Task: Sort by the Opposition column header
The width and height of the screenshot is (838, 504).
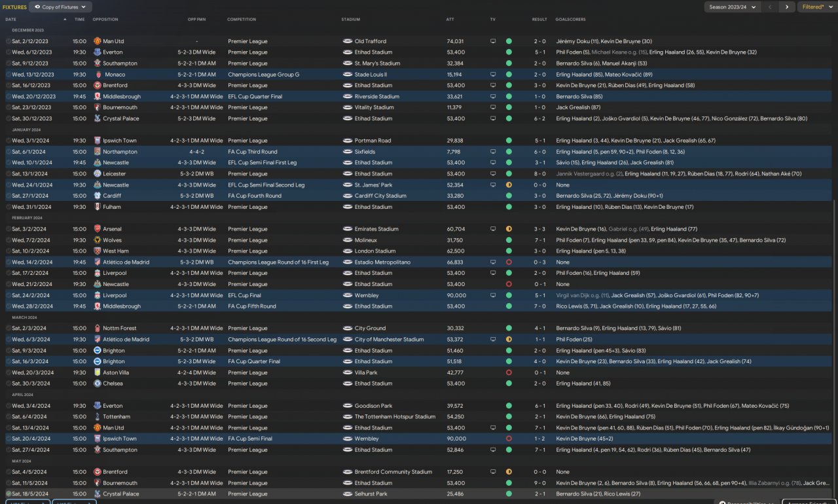Action: 106,20
